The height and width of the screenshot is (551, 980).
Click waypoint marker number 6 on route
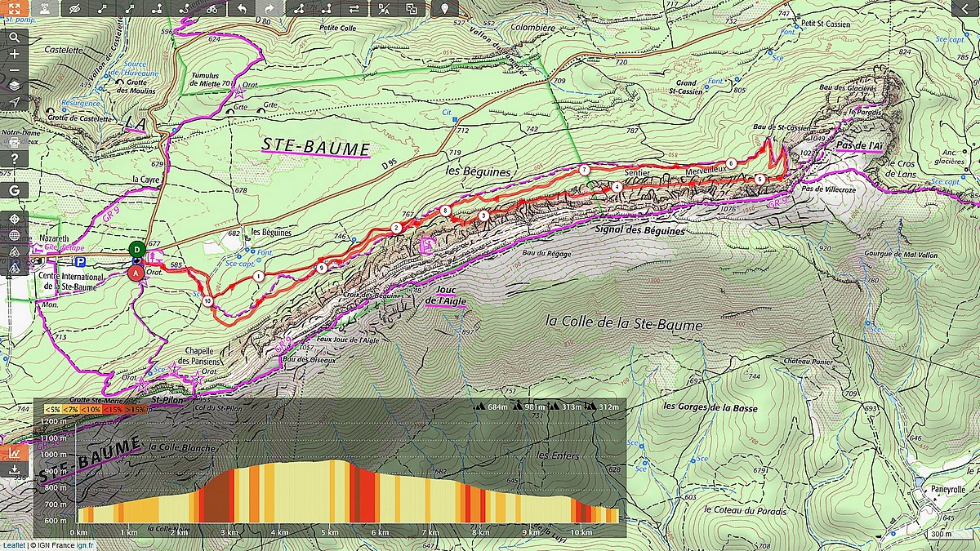coord(732,163)
